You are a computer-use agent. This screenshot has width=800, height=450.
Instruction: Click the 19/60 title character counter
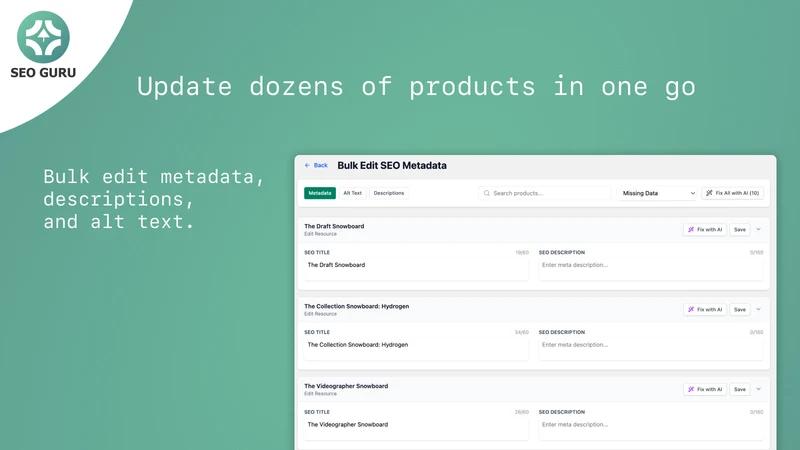[522, 253]
